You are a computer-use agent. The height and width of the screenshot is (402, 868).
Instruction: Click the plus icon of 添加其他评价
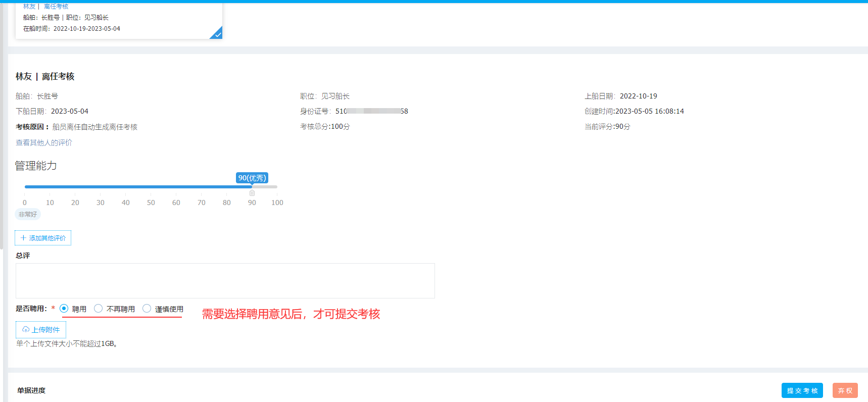pos(23,238)
